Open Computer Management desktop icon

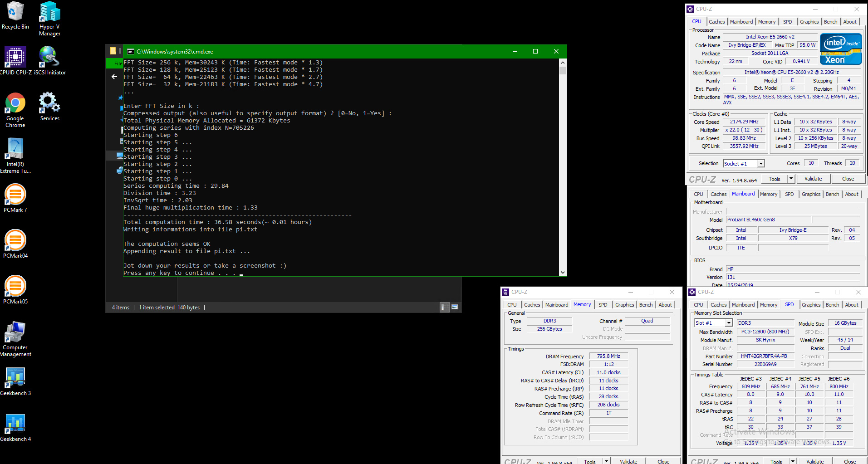(15, 339)
